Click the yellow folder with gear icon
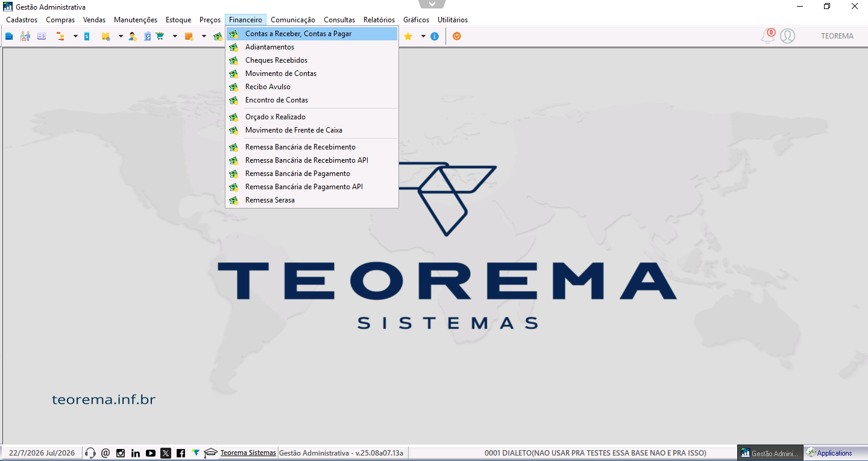The image size is (868, 461). 105,36
